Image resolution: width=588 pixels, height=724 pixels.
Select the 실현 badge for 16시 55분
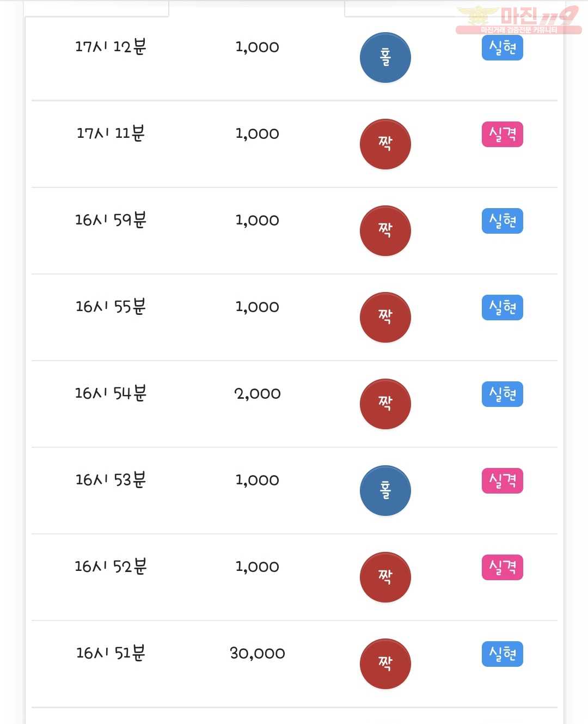pos(502,307)
